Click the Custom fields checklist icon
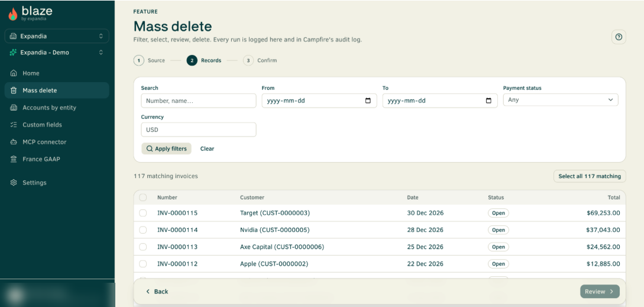 point(14,125)
